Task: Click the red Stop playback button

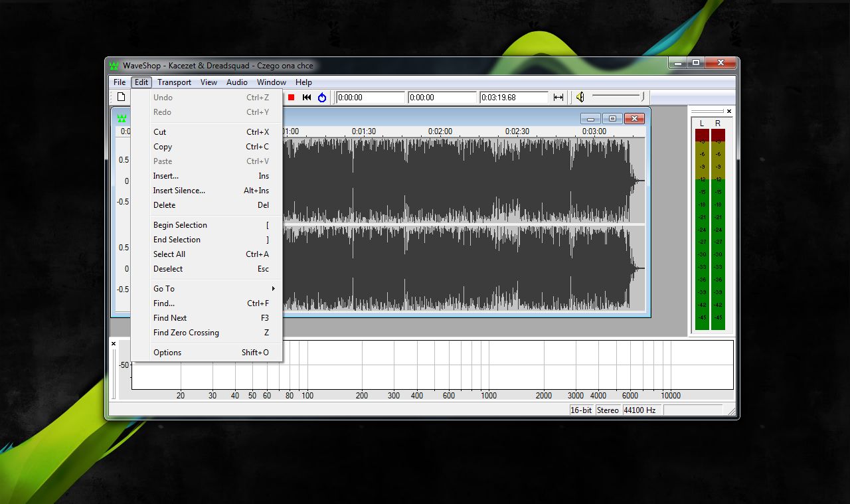Action: click(291, 97)
